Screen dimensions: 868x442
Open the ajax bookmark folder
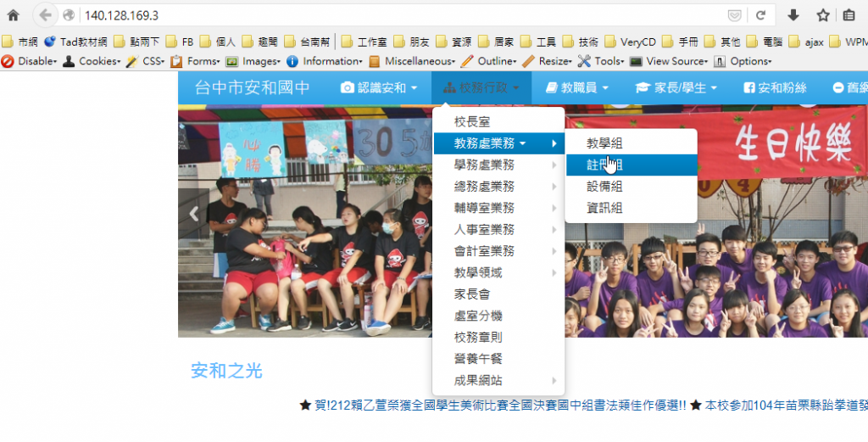(807, 42)
